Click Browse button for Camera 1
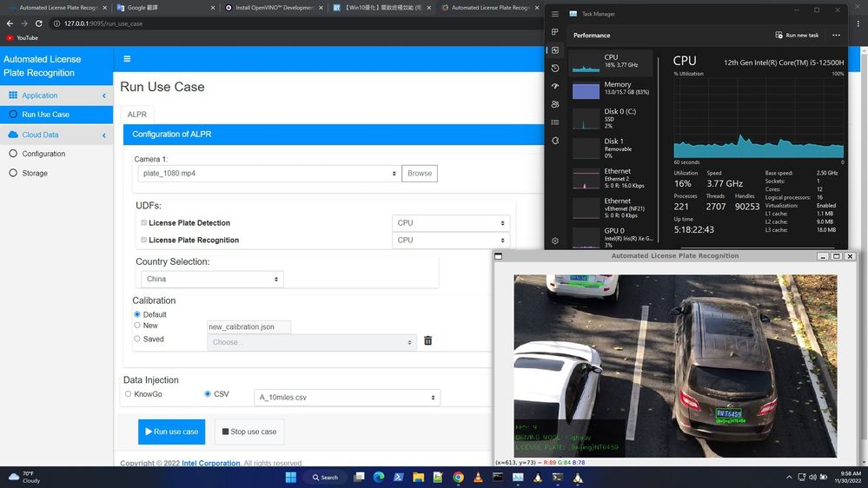Image resolution: width=868 pixels, height=488 pixels. [x=420, y=173]
